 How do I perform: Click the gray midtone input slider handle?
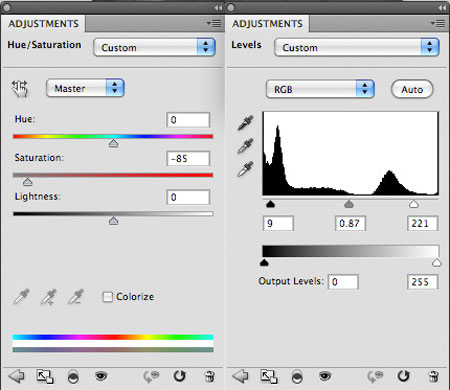tap(349, 204)
